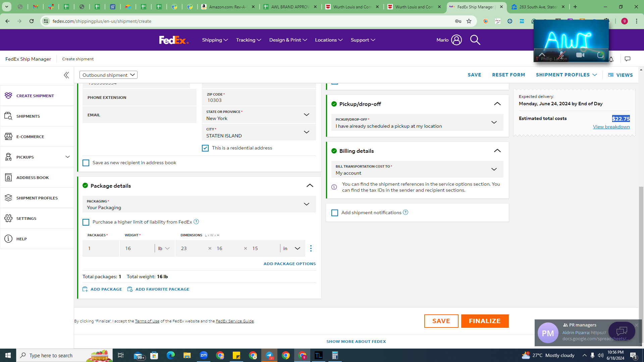Click the Settings gear sidebar icon
The height and width of the screenshot is (362, 644).
(x=8, y=218)
